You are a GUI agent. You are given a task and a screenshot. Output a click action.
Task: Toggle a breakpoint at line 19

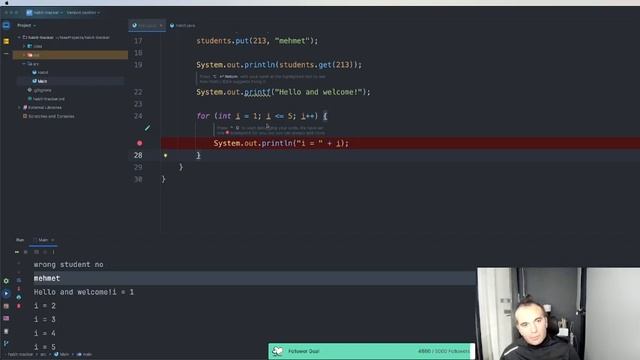[x=138, y=65]
